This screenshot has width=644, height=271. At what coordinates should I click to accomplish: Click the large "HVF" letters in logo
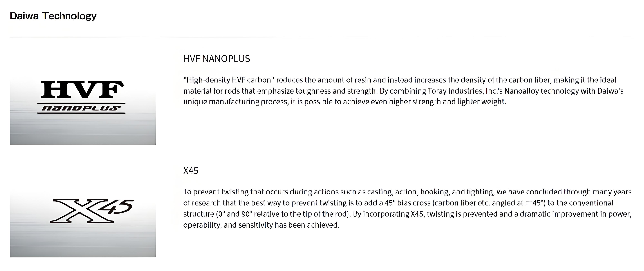(x=82, y=89)
